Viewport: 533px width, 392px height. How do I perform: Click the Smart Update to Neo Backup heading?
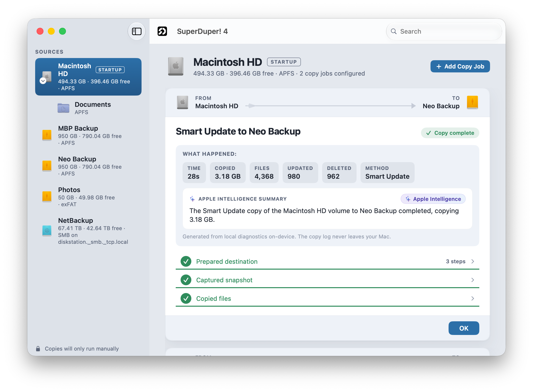[x=238, y=131]
